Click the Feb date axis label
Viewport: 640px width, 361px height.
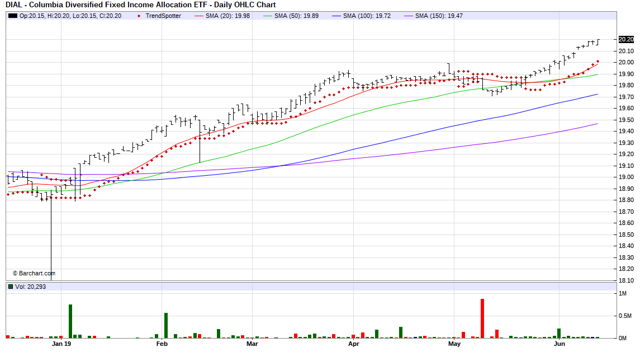click(x=162, y=344)
